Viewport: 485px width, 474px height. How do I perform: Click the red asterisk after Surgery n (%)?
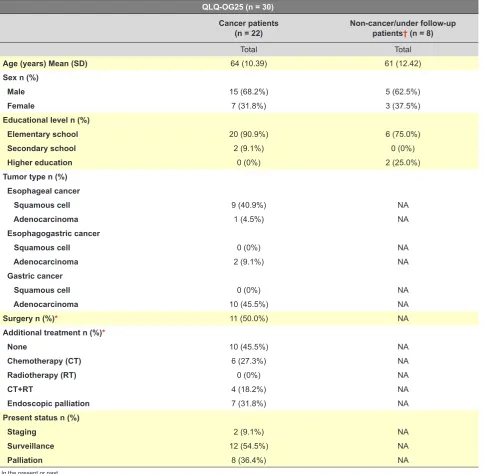[56, 317]
